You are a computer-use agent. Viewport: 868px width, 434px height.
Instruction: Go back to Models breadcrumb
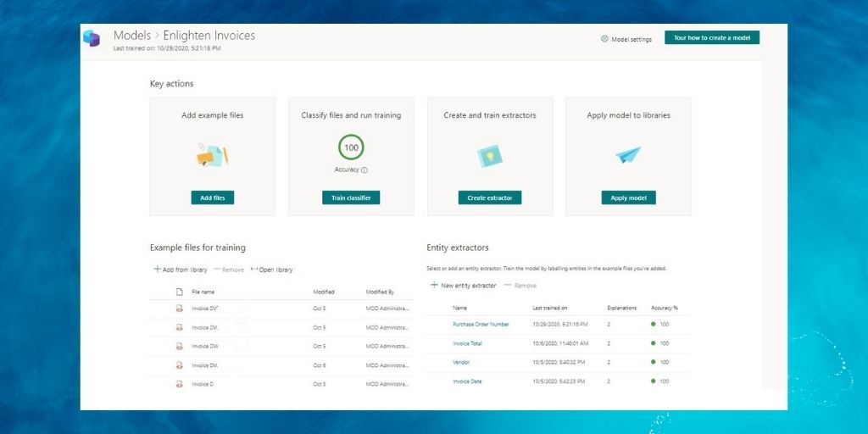pyautogui.click(x=131, y=36)
